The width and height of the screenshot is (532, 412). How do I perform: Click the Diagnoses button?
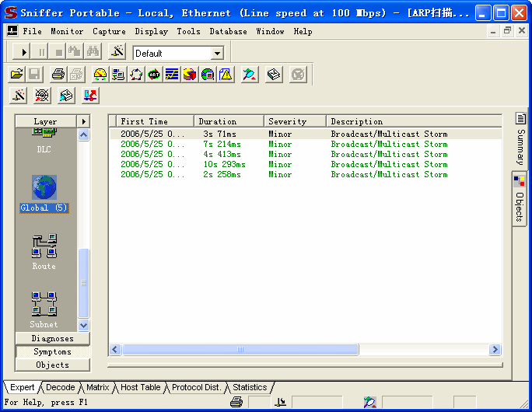53,338
